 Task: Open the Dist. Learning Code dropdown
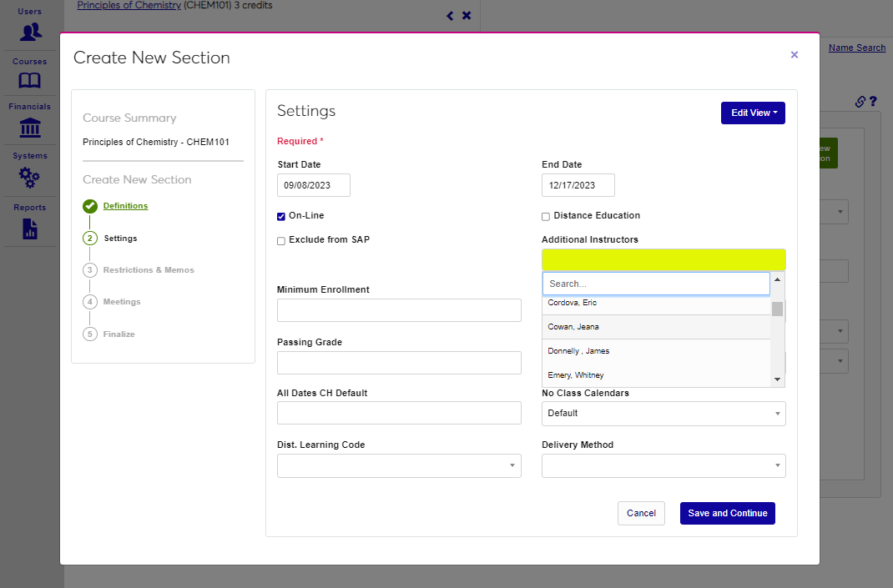[399, 466]
